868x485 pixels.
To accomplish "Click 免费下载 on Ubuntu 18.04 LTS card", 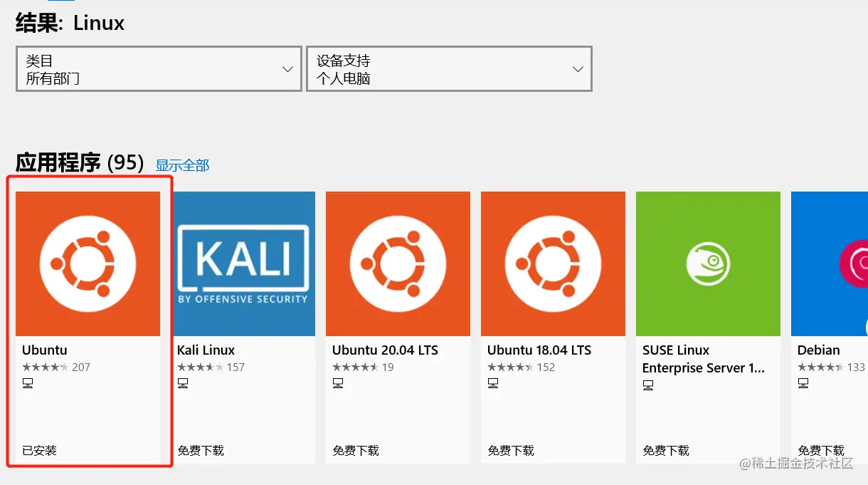I will [x=511, y=451].
